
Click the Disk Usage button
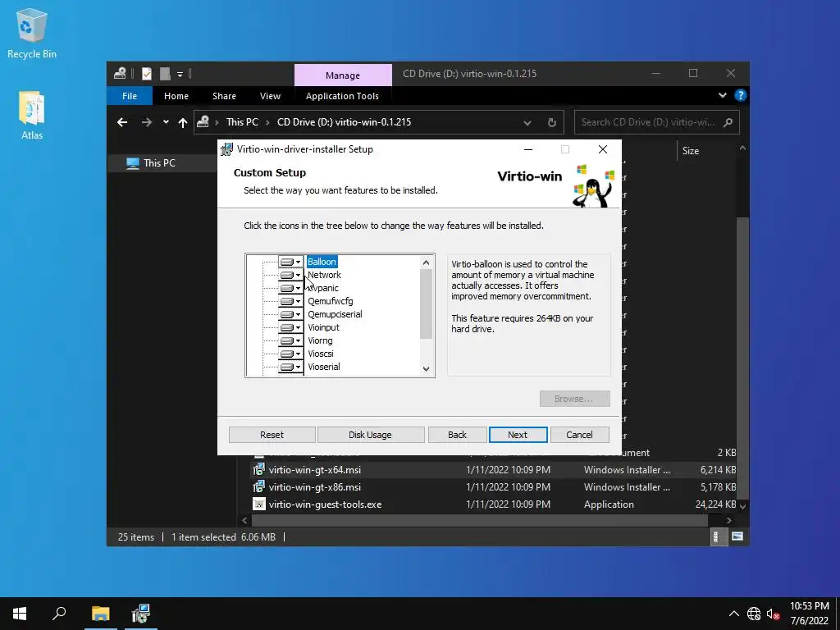(x=370, y=435)
